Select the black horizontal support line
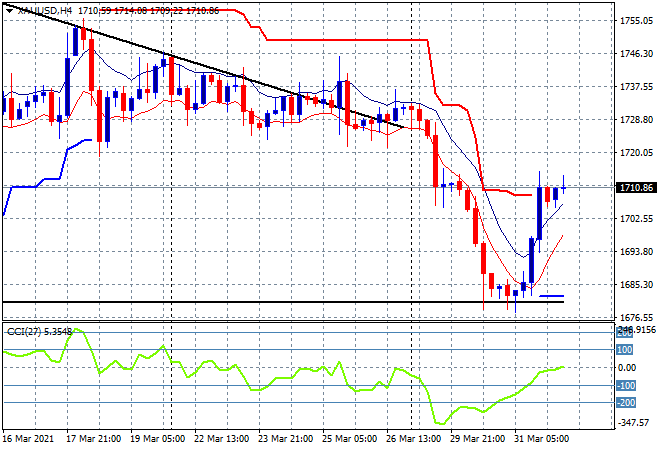Viewport: 660px width, 450px height. click(283, 302)
